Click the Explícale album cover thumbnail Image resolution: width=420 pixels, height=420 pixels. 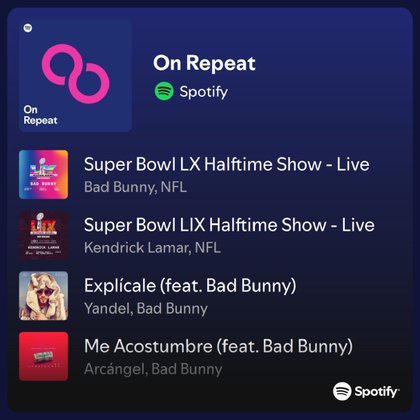click(x=43, y=296)
